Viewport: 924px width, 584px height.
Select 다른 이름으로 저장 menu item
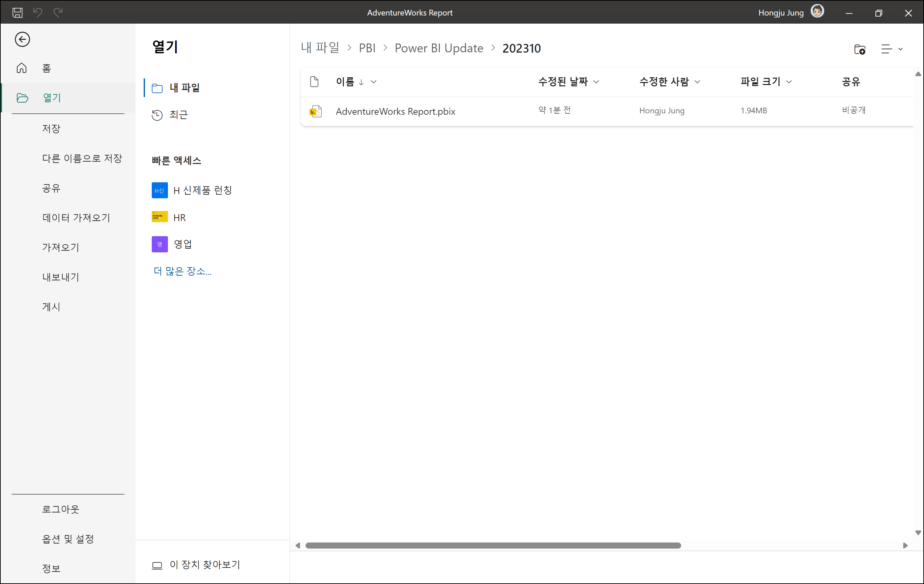(x=82, y=158)
